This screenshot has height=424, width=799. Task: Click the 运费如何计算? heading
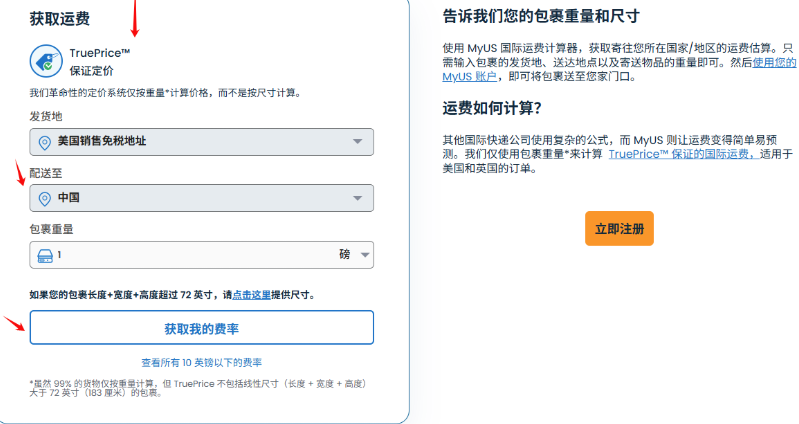point(492,108)
